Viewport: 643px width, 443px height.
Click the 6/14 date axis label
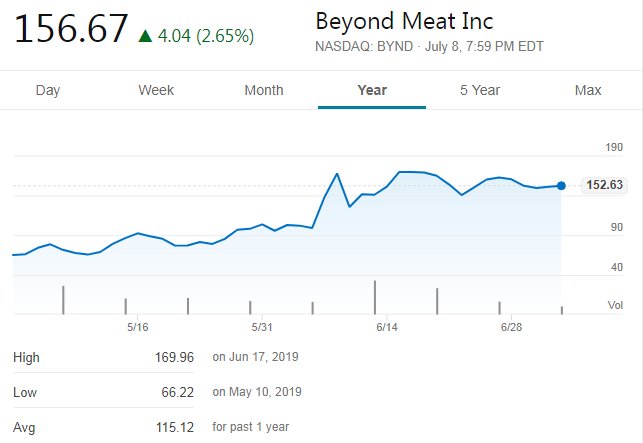[387, 327]
